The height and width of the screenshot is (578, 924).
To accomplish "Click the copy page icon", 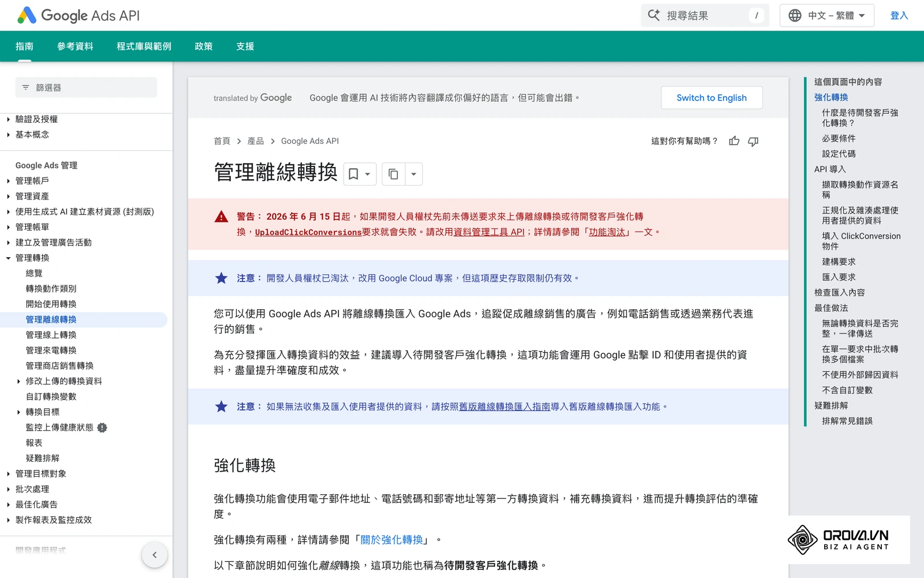I will pyautogui.click(x=393, y=174).
